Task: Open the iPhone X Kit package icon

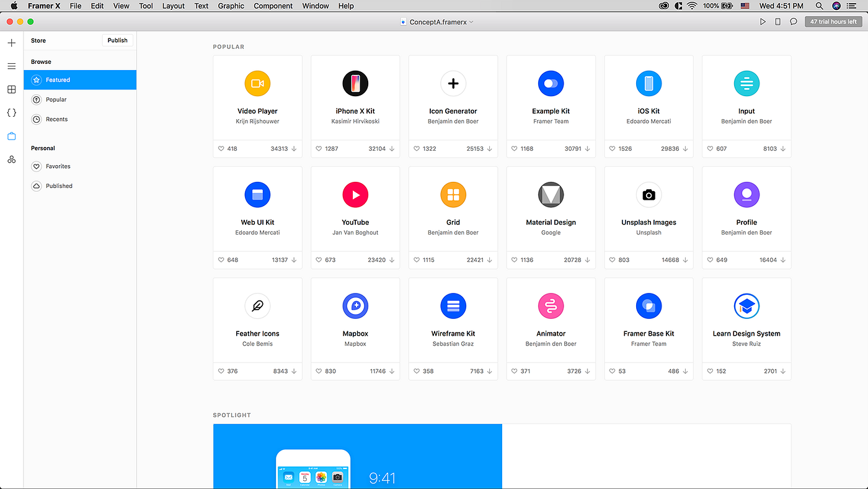Action: (355, 83)
